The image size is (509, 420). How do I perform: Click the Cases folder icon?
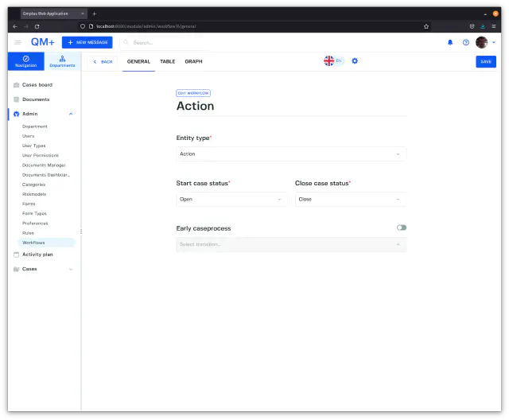[x=16, y=269]
